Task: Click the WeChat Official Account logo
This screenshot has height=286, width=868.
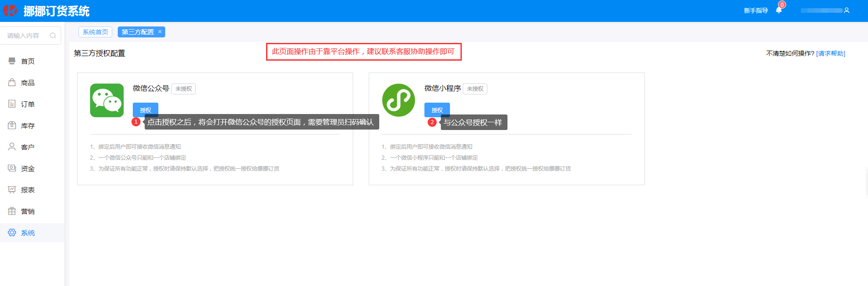Action: point(107,100)
